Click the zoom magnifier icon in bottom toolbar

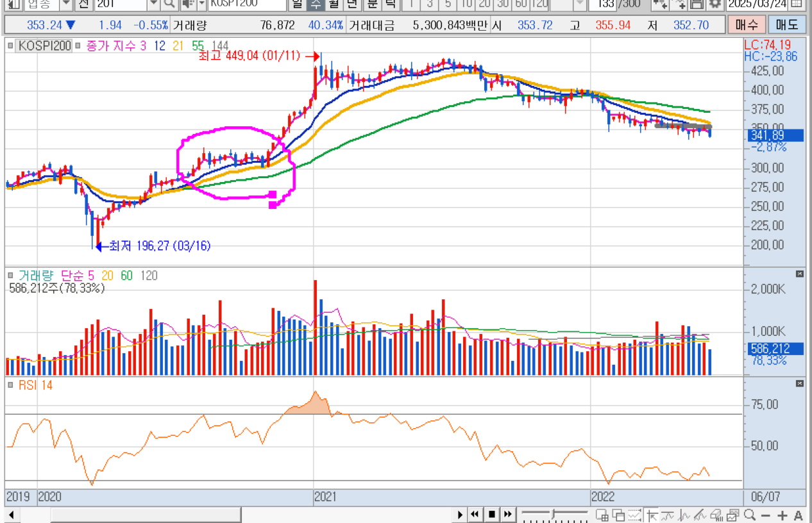tap(749, 515)
